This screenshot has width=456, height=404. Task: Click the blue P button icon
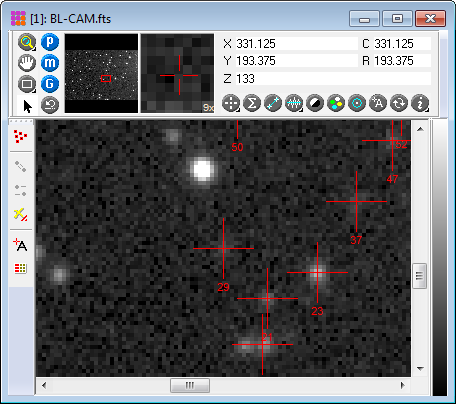coord(50,42)
